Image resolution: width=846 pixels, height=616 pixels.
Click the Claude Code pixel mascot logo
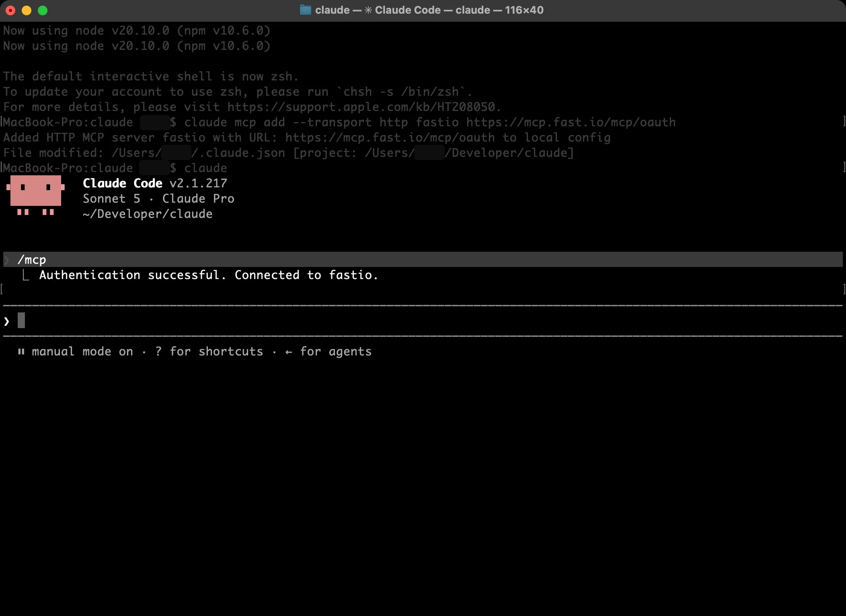pyautogui.click(x=36, y=195)
